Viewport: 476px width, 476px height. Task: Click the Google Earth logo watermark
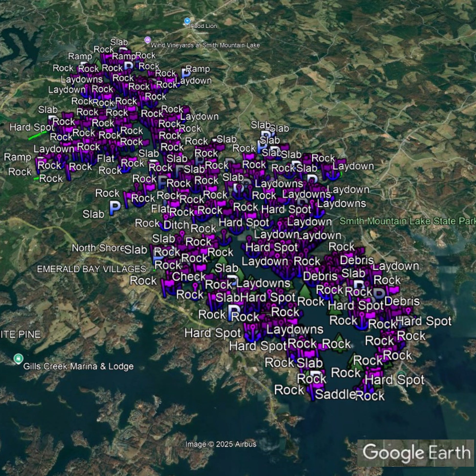[x=416, y=452]
